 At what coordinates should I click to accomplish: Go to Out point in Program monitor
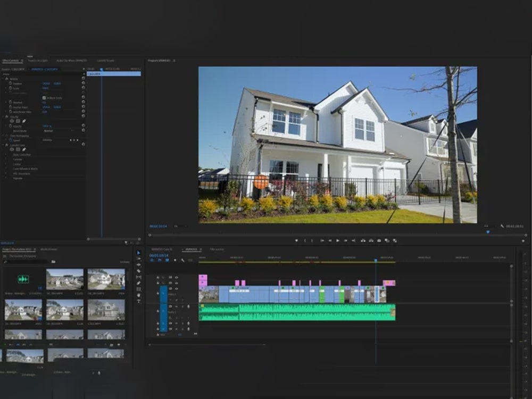[x=353, y=240]
